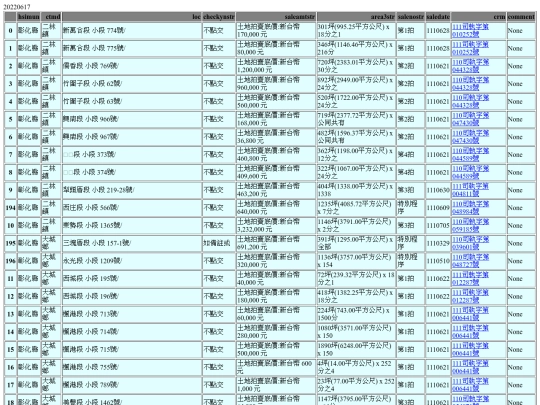540x405 pixels.
Task: Select the location cell ending 219-28號/
Action: [132, 190]
